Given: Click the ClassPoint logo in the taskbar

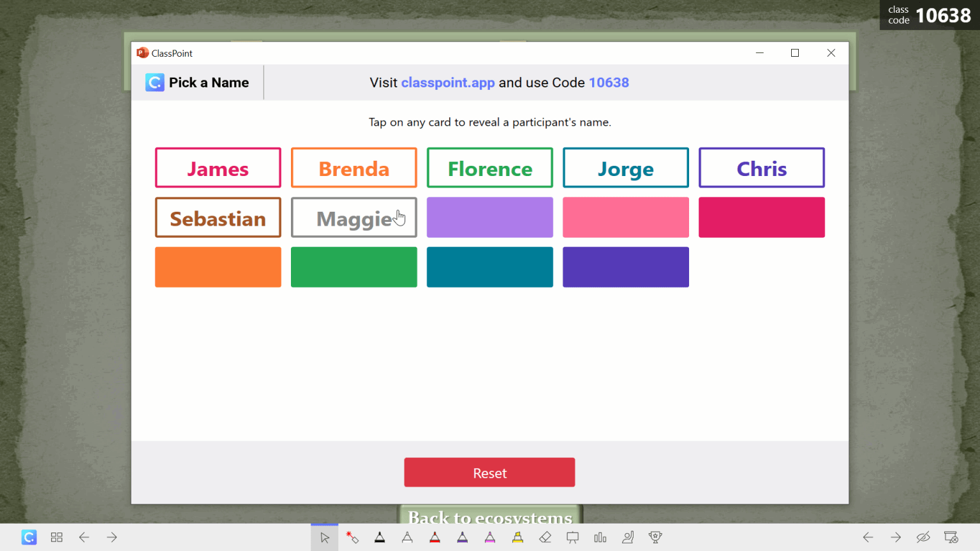Looking at the screenshot, I should [29, 537].
